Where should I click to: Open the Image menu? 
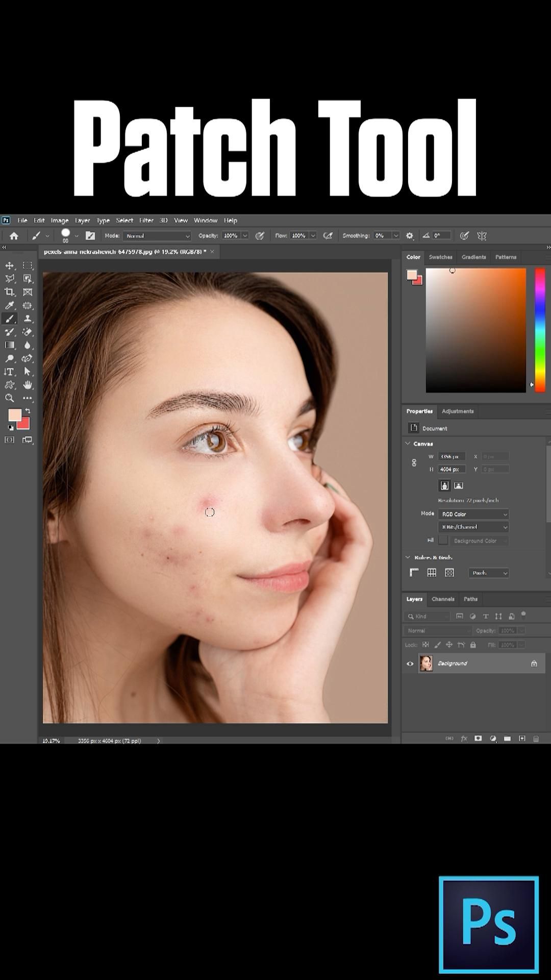[60, 220]
